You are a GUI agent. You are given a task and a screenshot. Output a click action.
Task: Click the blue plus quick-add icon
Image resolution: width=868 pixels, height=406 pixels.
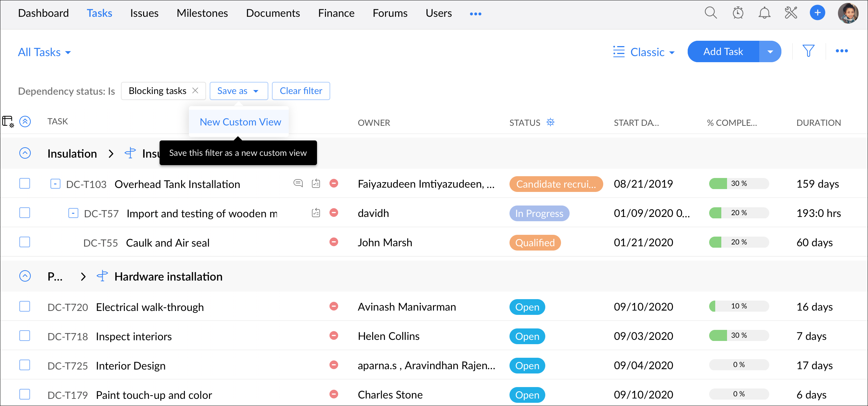coord(818,13)
